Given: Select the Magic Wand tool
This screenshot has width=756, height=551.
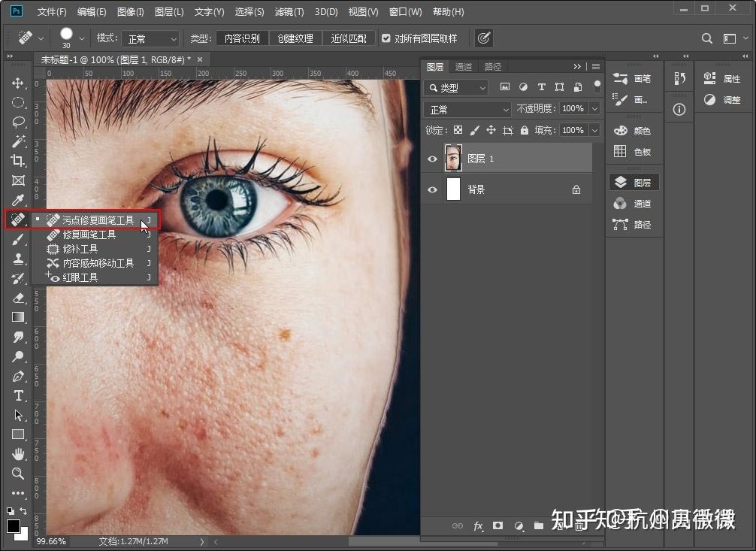Looking at the screenshot, I should (18, 141).
